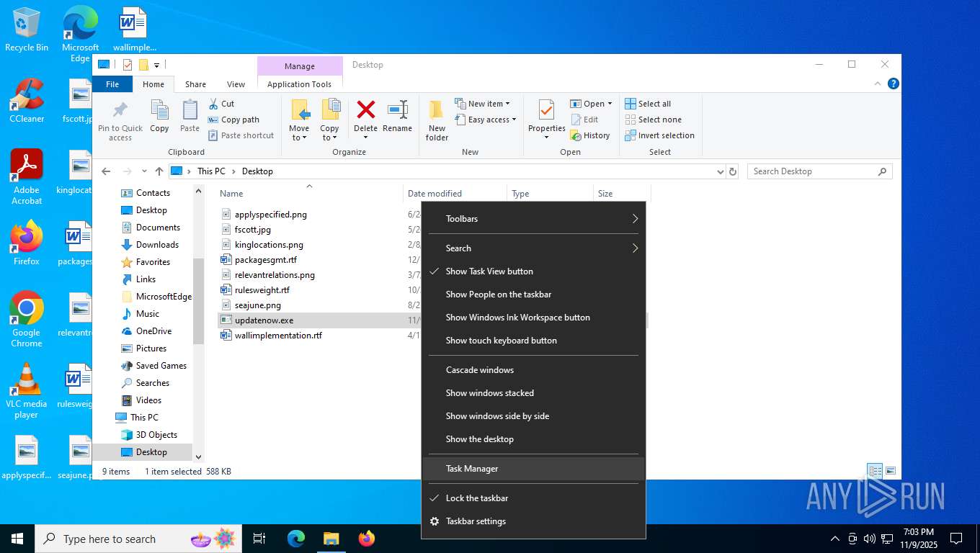Click Copy path in ribbon
The width and height of the screenshot is (980, 553).
coord(233,120)
